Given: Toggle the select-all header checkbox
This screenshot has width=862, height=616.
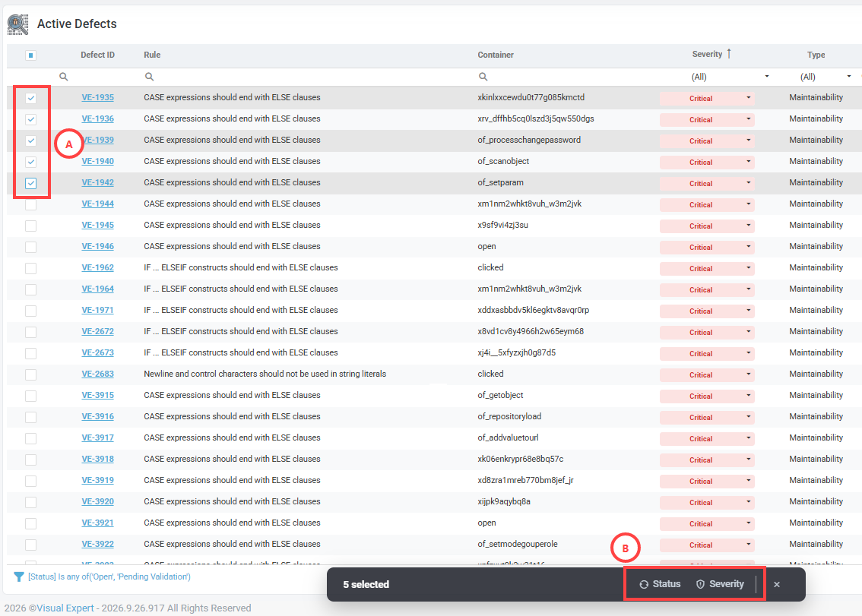Looking at the screenshot, I should tap(30, 55).
